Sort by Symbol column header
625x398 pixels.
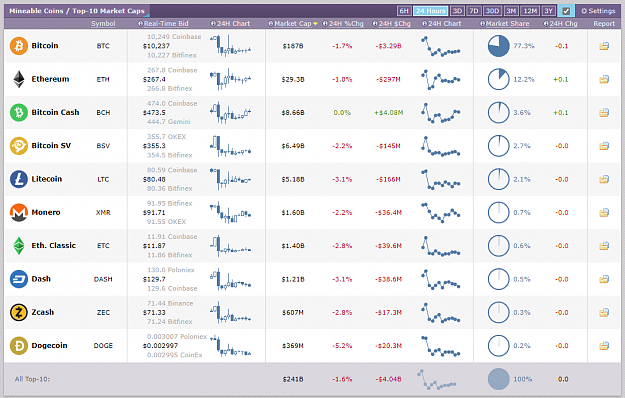103,24
